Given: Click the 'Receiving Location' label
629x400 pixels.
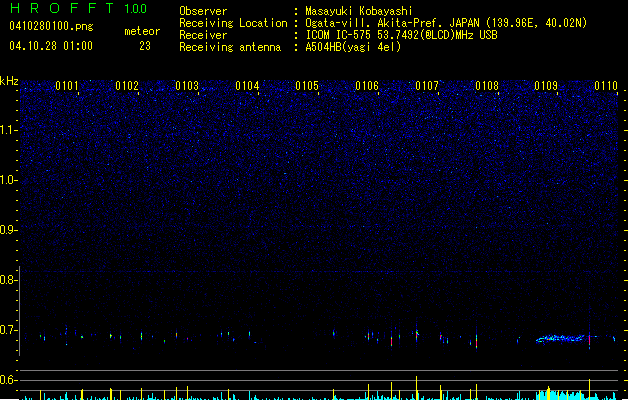Looking at the screenshot, I should pyautogui.click(x=233, y=23).
